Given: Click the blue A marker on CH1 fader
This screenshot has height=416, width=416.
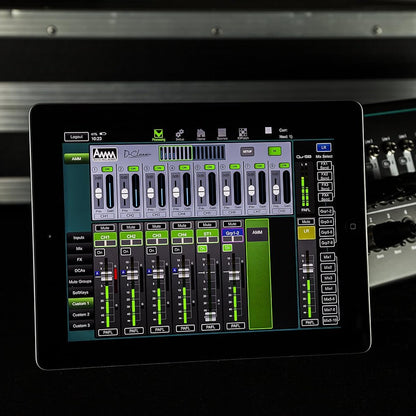Looking at the screenshot, I should tap(97, 273).
